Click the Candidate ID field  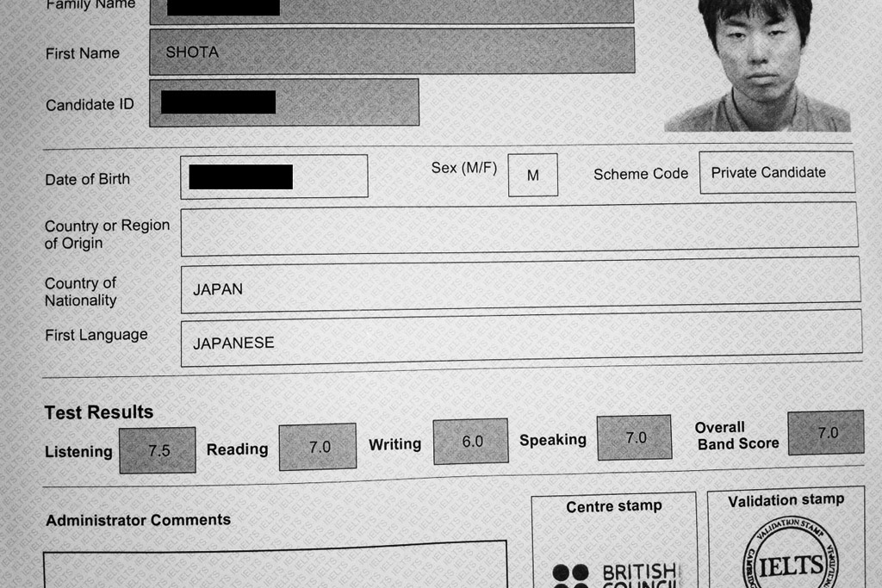point(284,102)
